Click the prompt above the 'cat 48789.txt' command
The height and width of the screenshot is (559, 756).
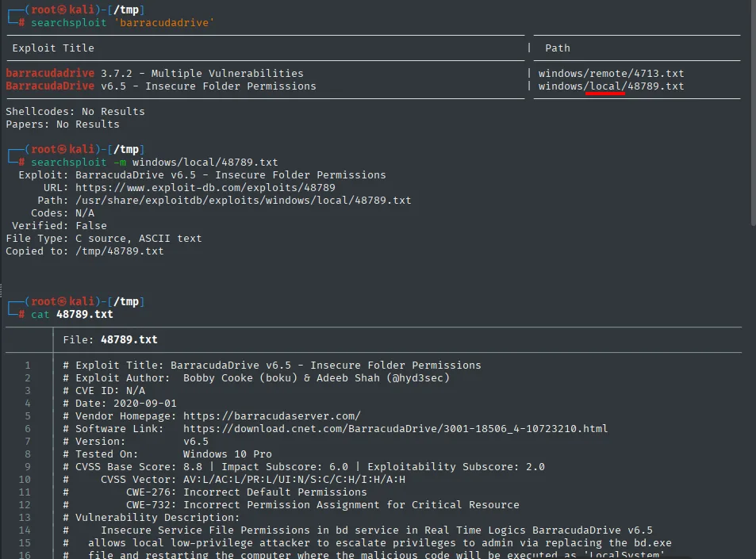76,301
